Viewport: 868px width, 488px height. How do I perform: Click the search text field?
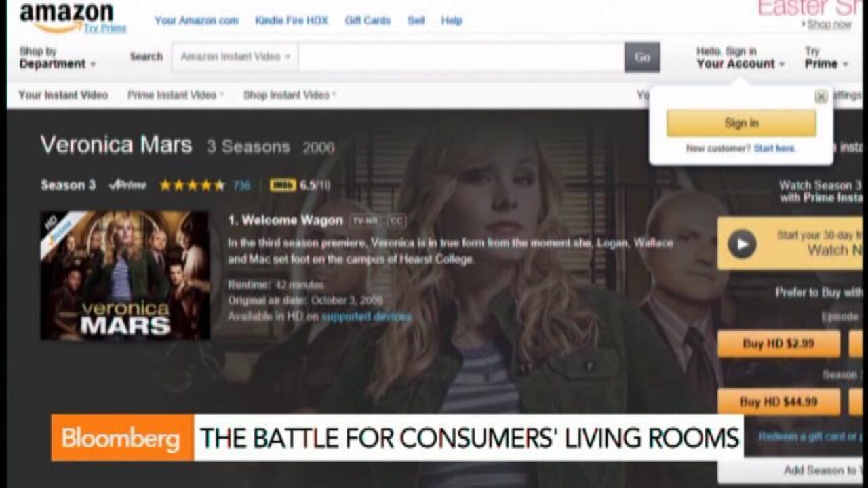pos(461,57)
